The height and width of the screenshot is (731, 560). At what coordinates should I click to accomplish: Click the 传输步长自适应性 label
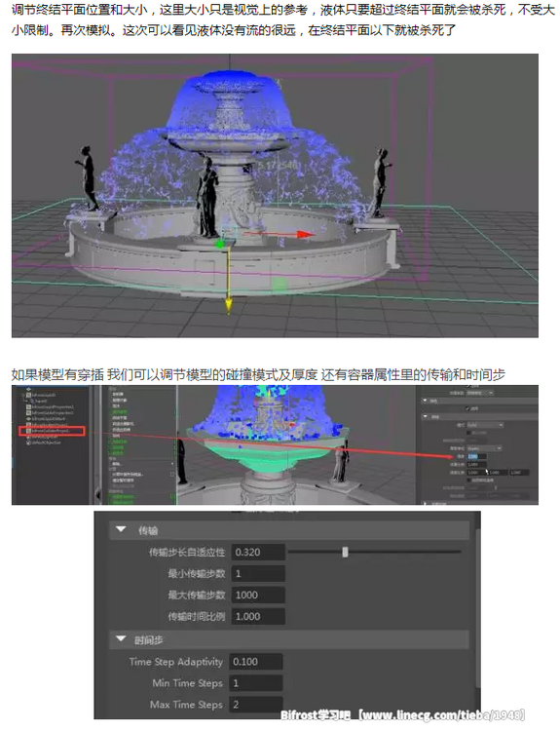(x=187, y=553)
